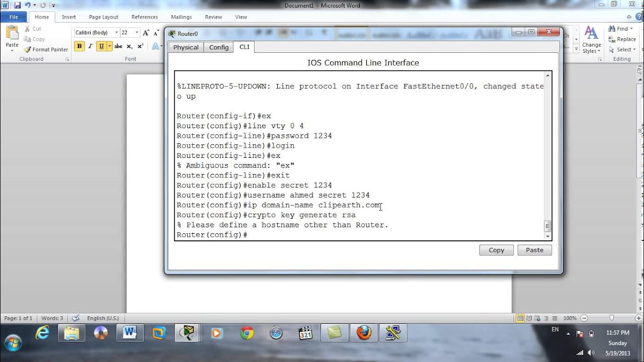
Task: Open the Page Layout ribbon tab
Action: pos(104,17)
